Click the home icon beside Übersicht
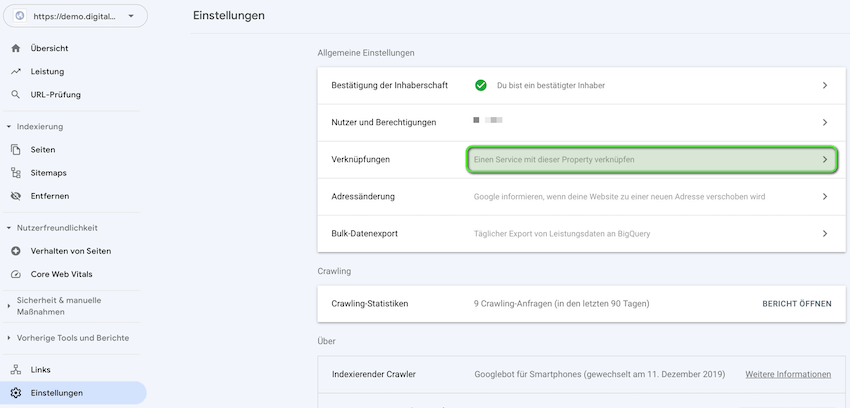Viewport: 850px width, 408px height. [x=16, y=48]
